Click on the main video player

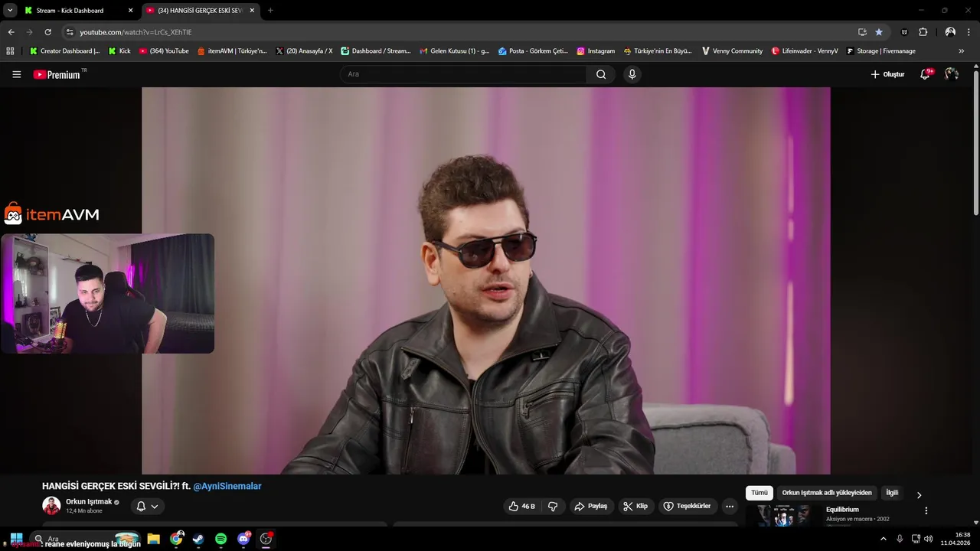(485, 280)
